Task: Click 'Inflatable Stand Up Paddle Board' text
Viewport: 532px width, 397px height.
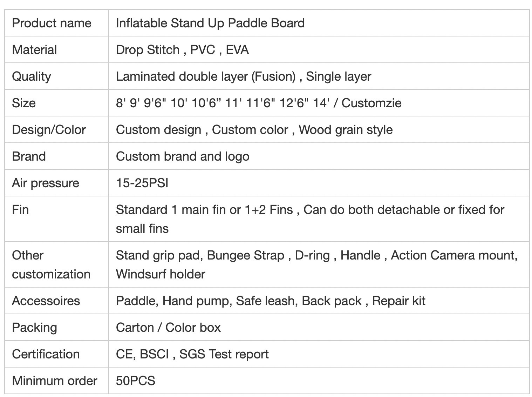Action: coord(210,23)
